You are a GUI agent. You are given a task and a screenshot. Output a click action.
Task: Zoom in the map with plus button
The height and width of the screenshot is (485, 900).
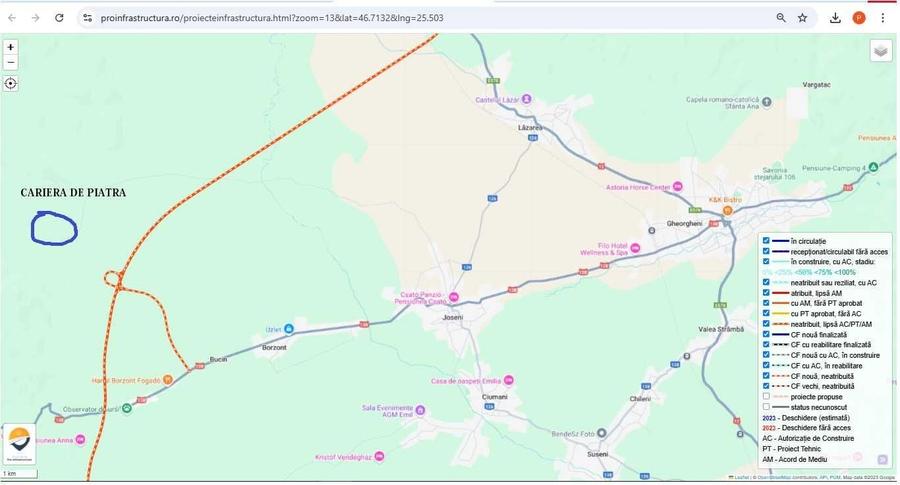pos(10,47)
